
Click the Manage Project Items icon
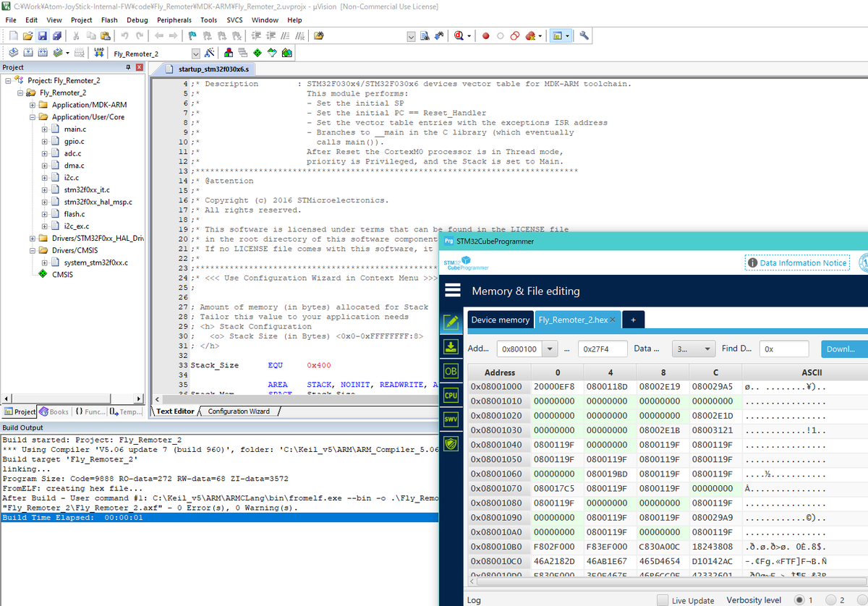tap(229, 53)
